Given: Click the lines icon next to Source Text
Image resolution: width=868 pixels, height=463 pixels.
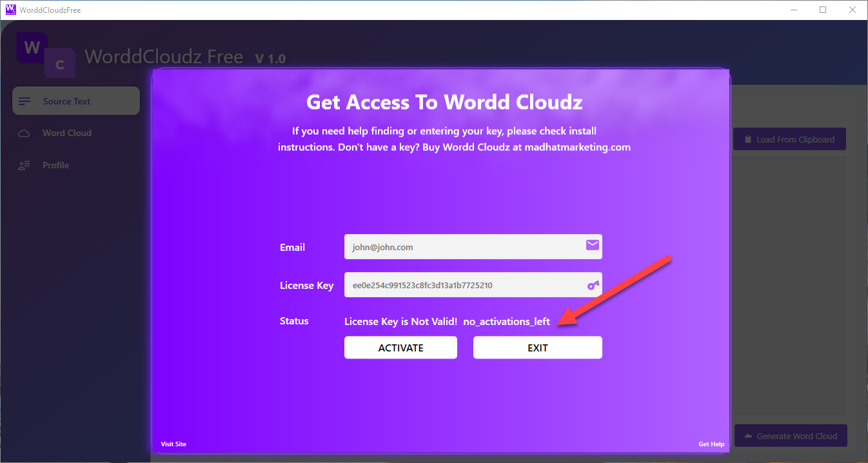Looking at the screenshot, I should [x=25, y=101].
